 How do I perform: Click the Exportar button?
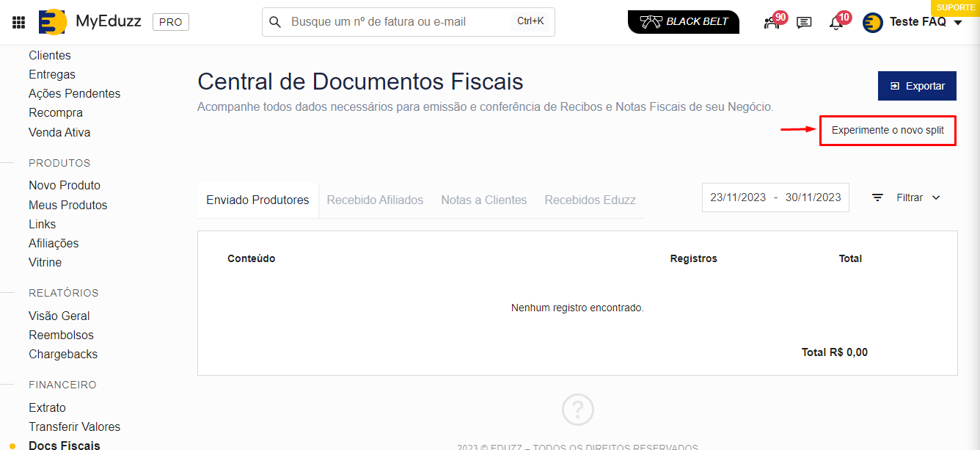click(917, 86)
